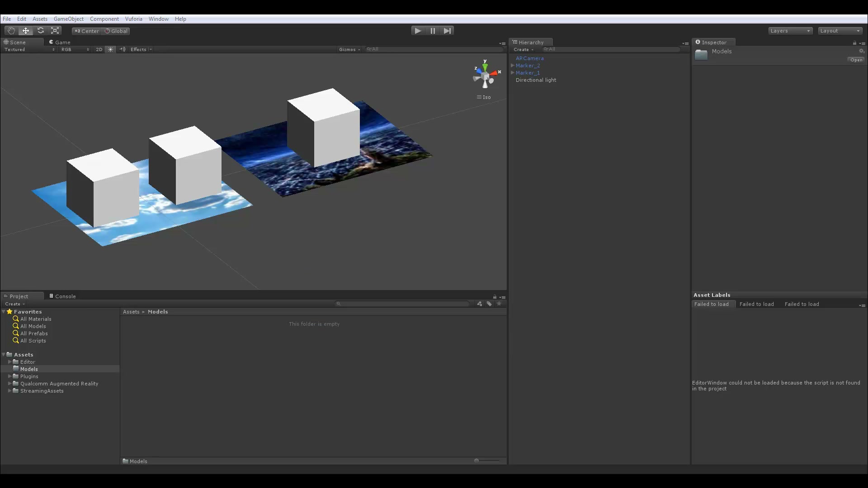Select Directional light in Hierarchy
Screen dimensions: 868x488
tap(536, 80)
